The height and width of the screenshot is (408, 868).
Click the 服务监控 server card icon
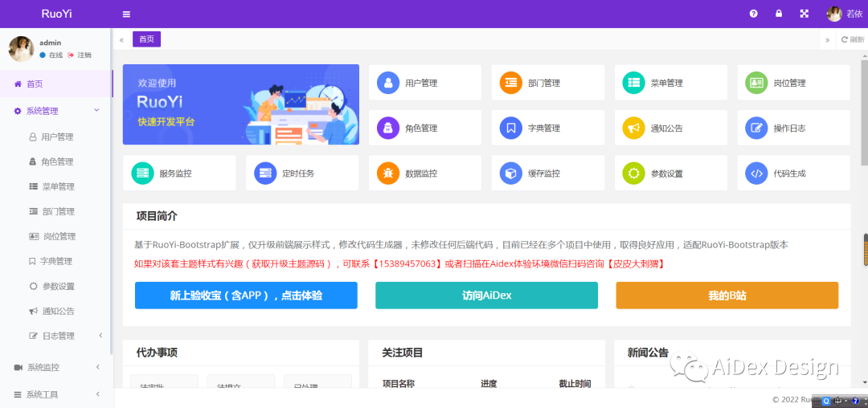click(x=143, y=173)
